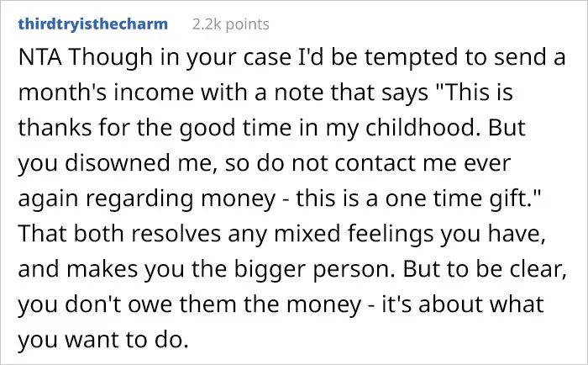Click the word thanks in the comment
This screenshot has width=588, height=365.
[55, 127]
